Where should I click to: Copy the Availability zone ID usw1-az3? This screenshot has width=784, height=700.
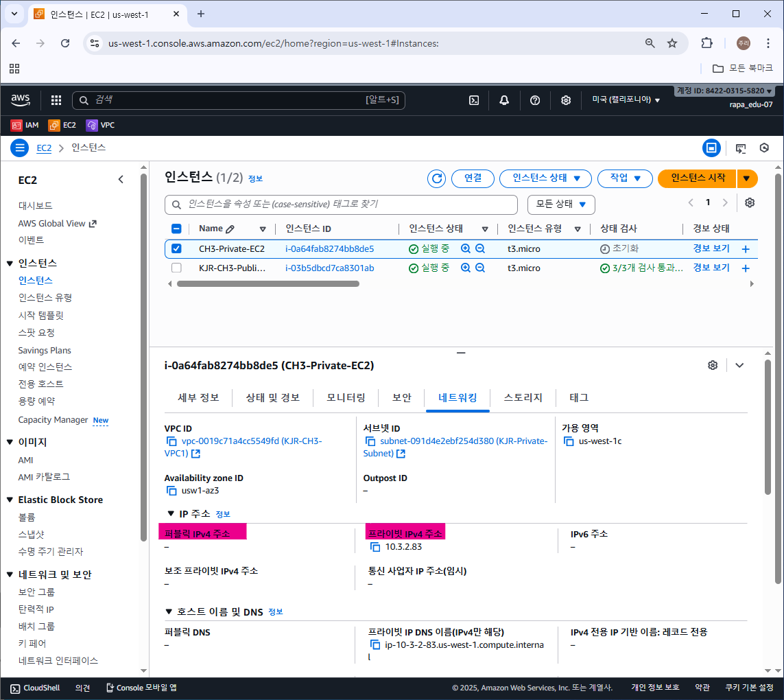click(x=171, y=491)
